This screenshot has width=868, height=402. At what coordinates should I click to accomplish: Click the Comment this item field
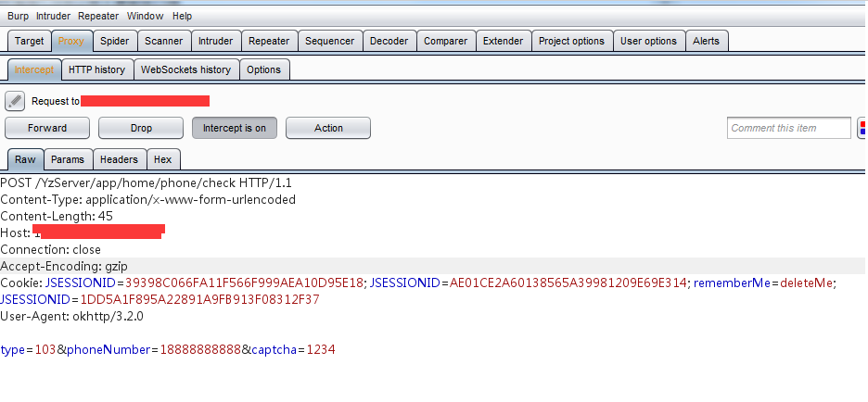click(788, 128)
